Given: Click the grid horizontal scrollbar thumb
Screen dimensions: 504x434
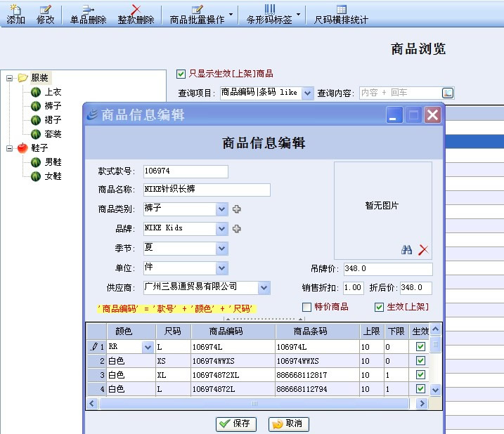Looking at the screenshot, I should [x=254, y=404].
